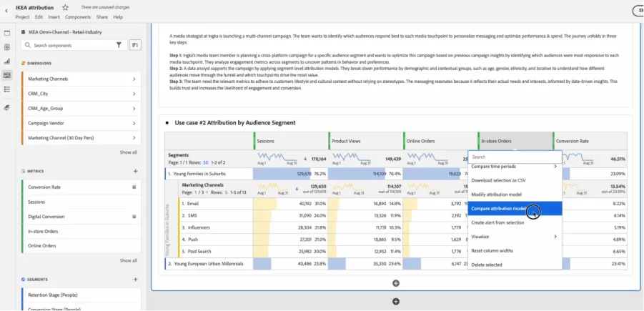
Task: Add visualization with plus below the table
Action: coord(396,283)
